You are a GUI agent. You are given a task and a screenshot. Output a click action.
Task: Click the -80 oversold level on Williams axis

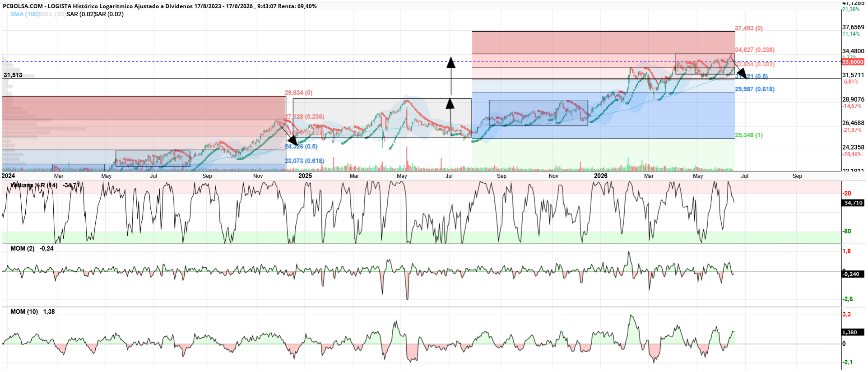847,231
